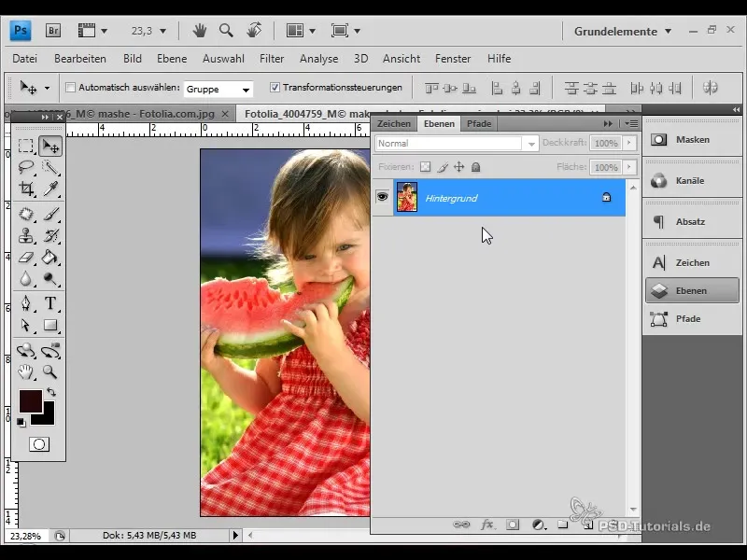Choose the Hand tool in toolbox
The width and height of the screenshot is (747, 560).
point(26,371)
